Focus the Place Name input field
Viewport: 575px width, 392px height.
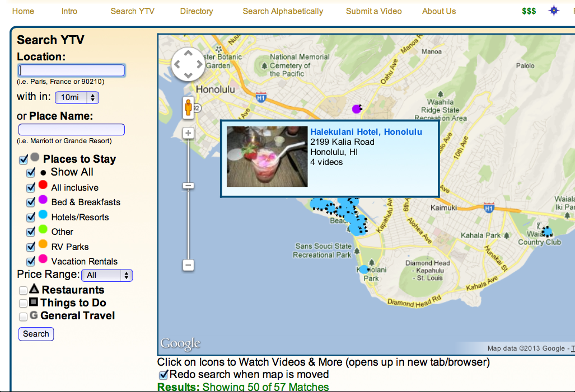pos(72,130)
